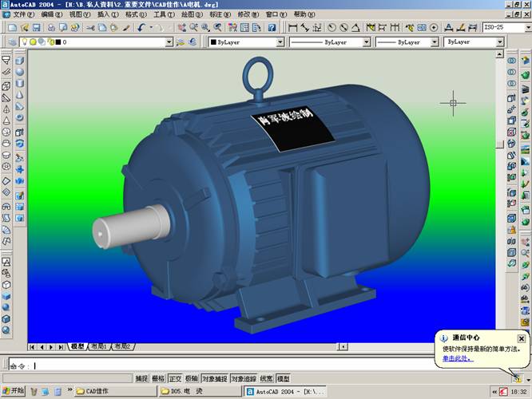This screenshot has width=532, height=399.
Task: Toggle 极轴 polar tracking in status bar
Action: click(x=192, y=379)
